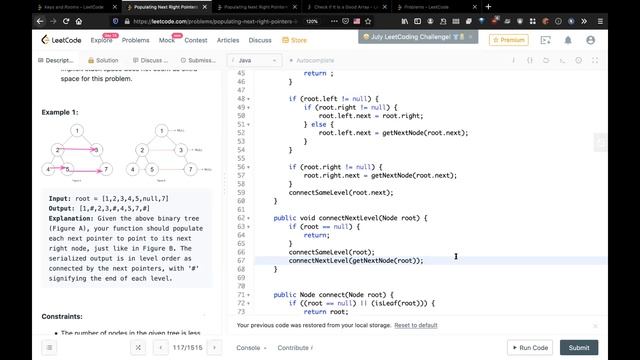
Task: Collapse code fold at line 48
Action: tap(249, 99)
